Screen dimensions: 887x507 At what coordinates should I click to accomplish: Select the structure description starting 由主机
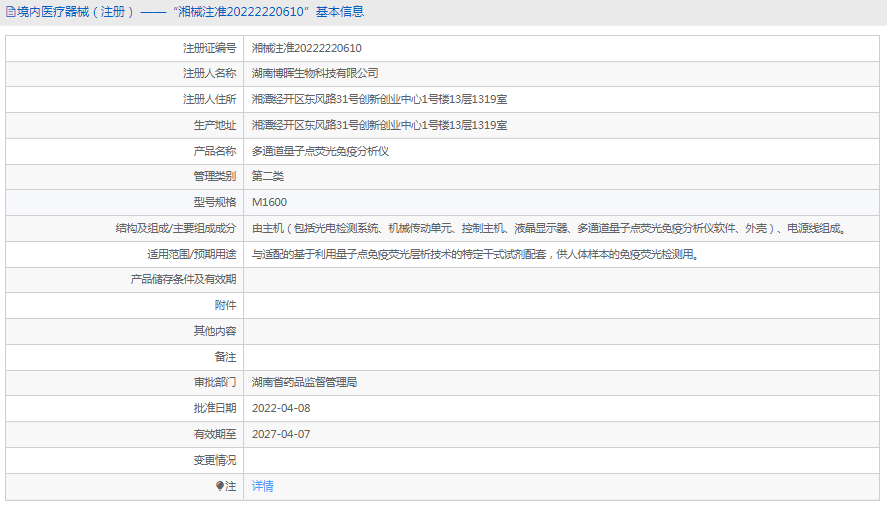[549, 229]
